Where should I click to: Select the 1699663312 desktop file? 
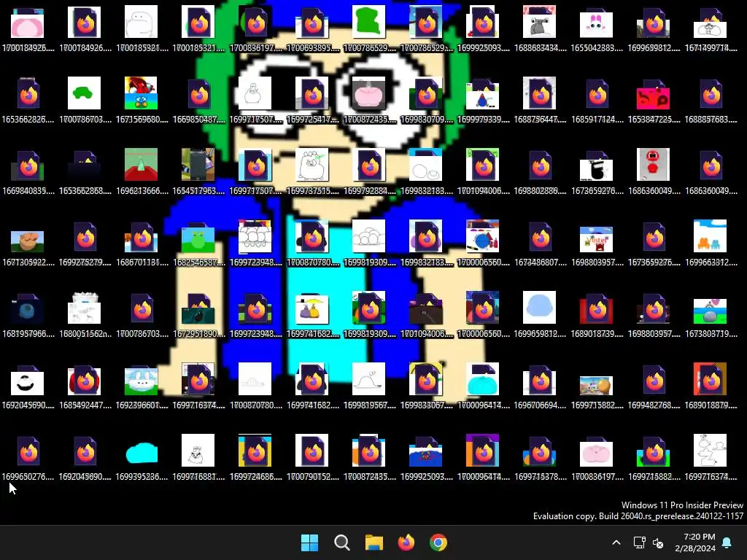click(x=710, y=236)
